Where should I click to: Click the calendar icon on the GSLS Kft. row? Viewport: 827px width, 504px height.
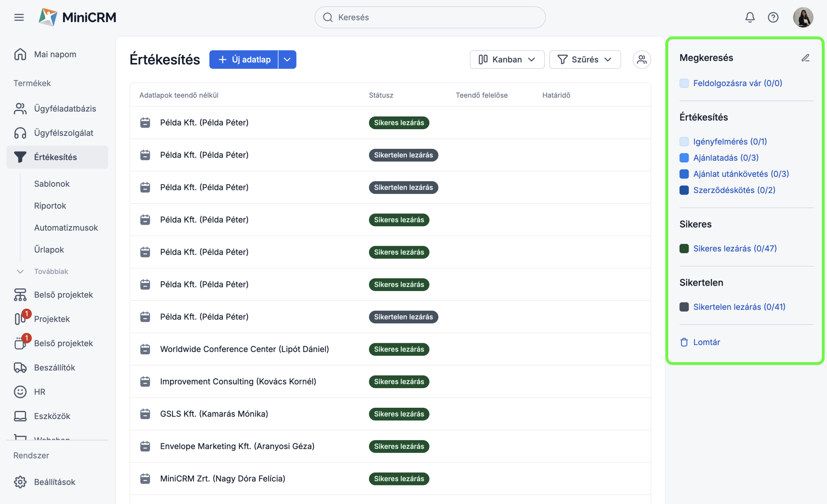[145, 414]
